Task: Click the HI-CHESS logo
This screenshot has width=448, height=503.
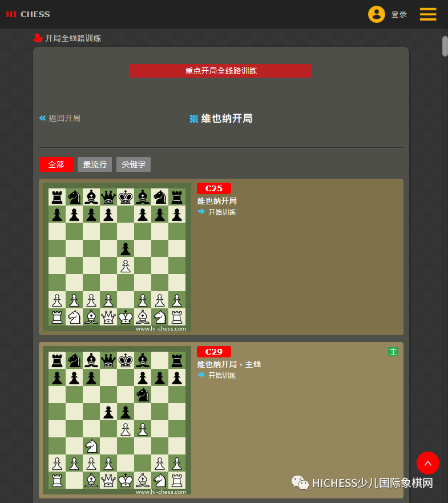Action: click(28, 14)
